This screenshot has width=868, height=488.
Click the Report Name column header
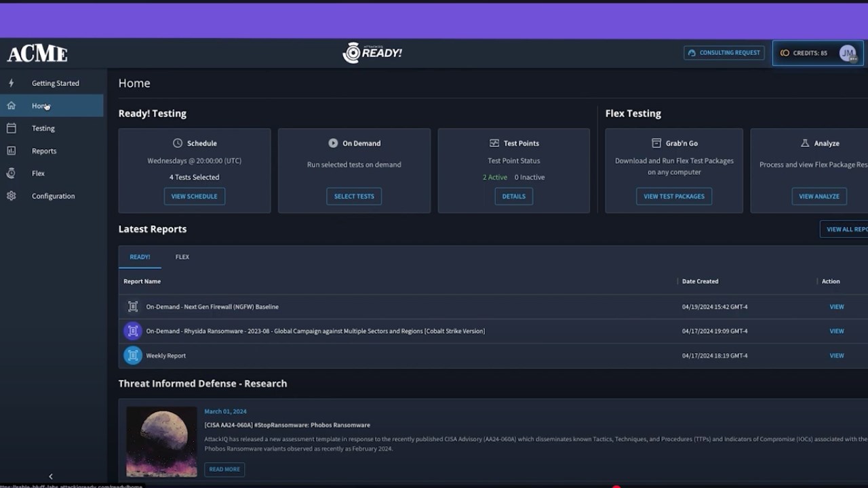142,281
